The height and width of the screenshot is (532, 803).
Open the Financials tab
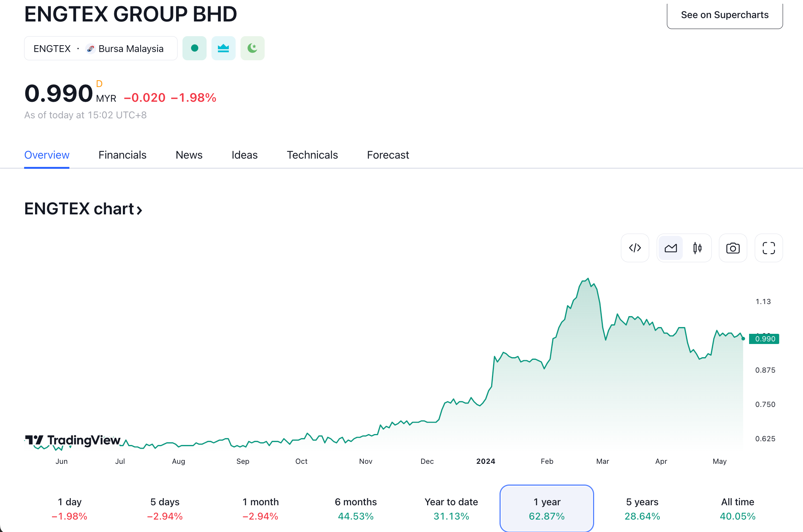tap(122, 155)
